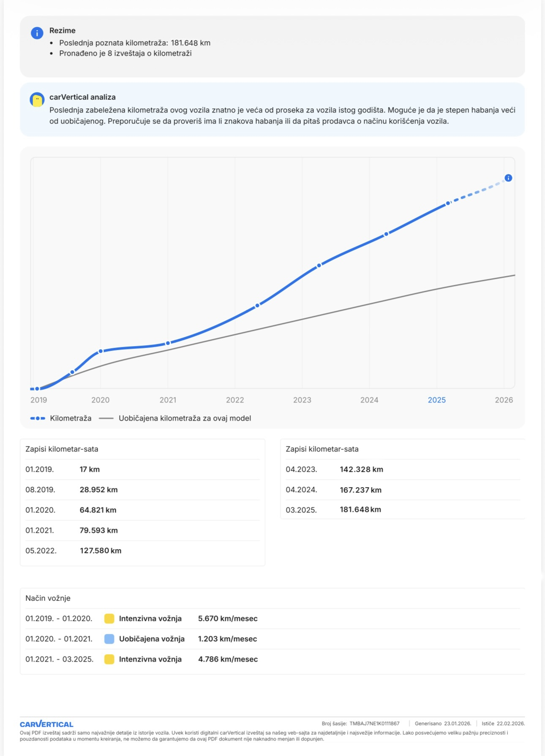Click the 5.670 km/mesec driving rate value
This screenshot has height=756, width=545.
point(228,619)
